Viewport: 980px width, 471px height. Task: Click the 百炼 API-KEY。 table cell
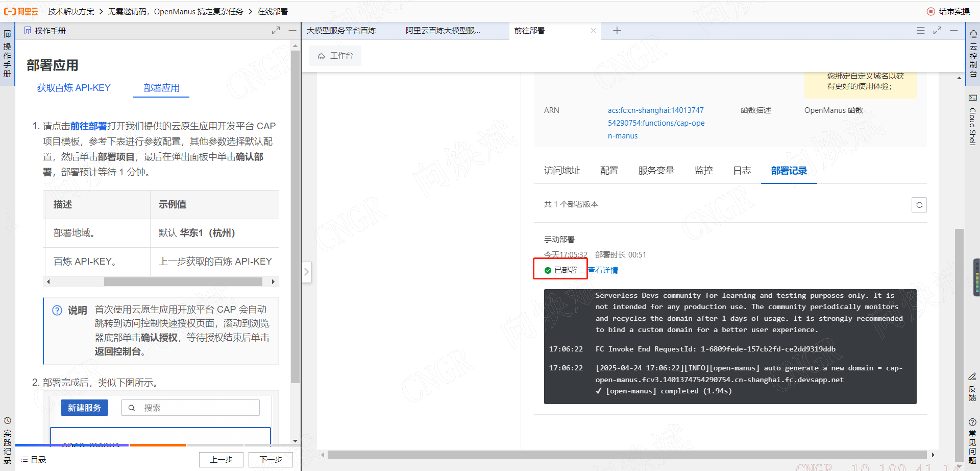tap(97, 262)
